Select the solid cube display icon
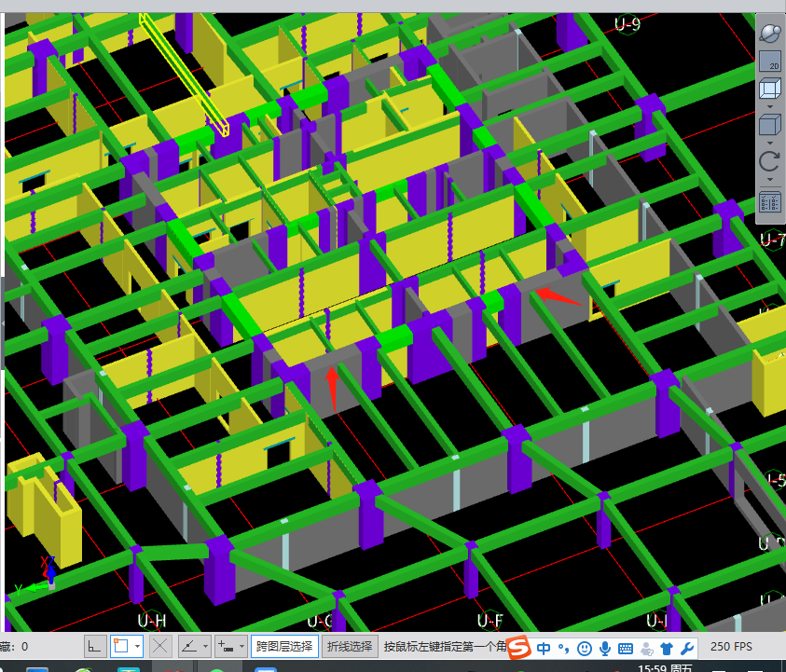Screen dimensions: 786x672 770,125
